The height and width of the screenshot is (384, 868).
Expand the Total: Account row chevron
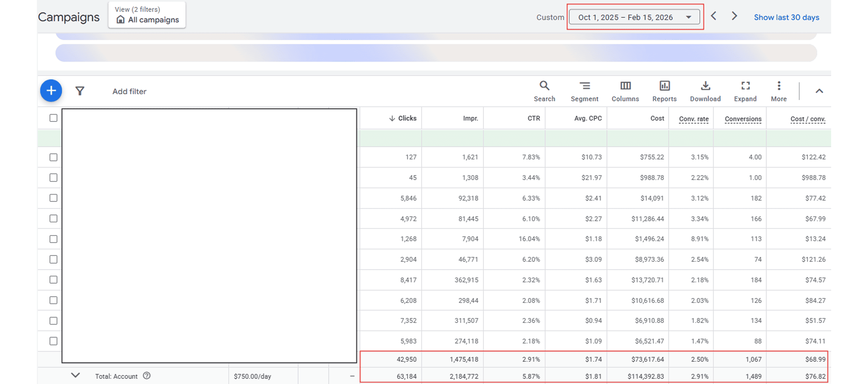tap(76, 375)
